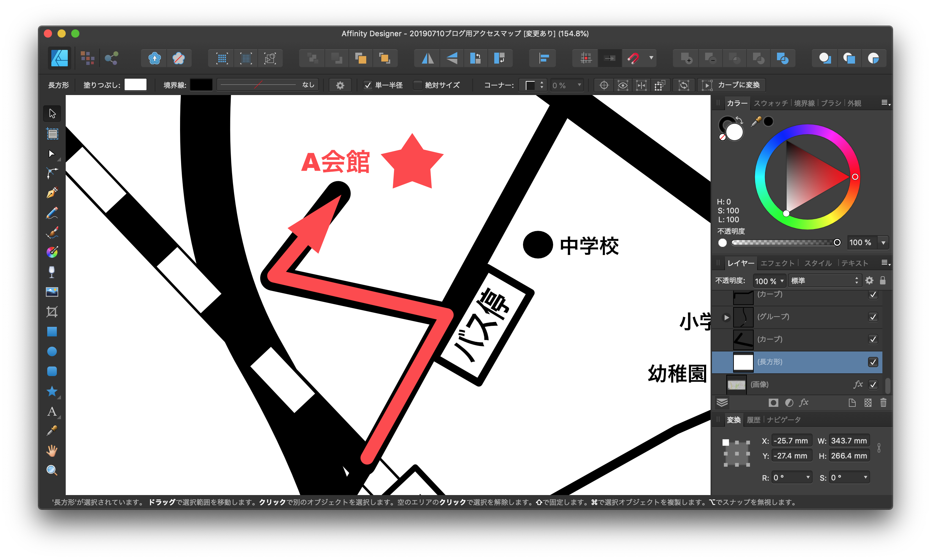Image resolution: width=931 pixels, height=560 pixels.
Task: Toggle the snapping magnet icon
Action: 633,58
